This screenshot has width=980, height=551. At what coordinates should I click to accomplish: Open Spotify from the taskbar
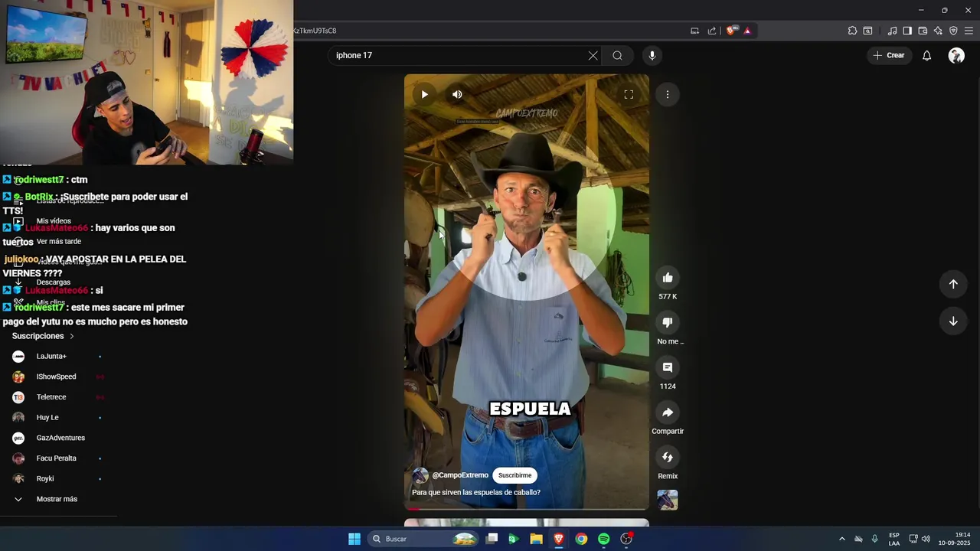coord(603,539)
